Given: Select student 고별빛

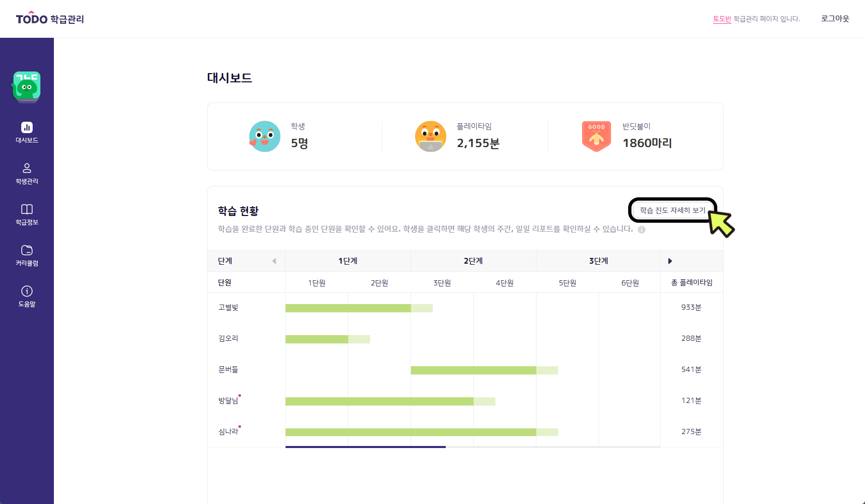Looking at the screenshot, I should coord(228,307).
